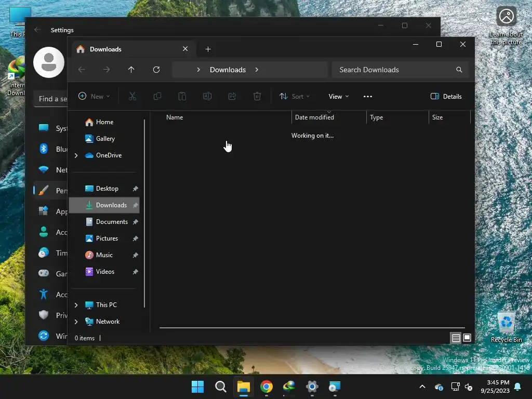532x399 pixels.
Task: Open Recycle Bin desktop icon
Action: click(x=506, y=327)
